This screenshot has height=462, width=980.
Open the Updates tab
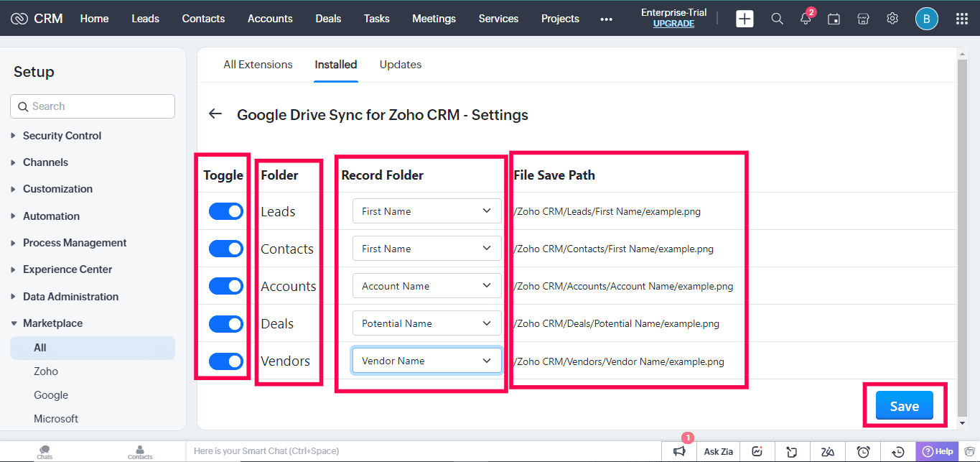401,65
